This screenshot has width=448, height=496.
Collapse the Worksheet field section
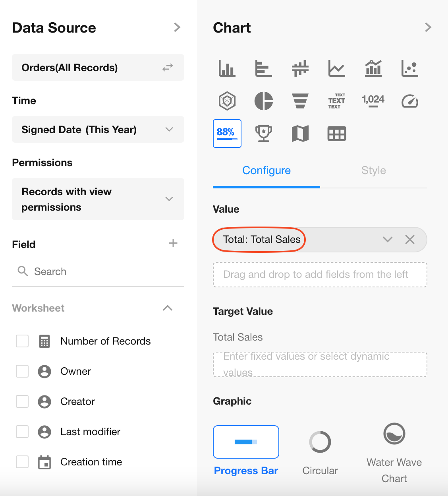(x=168, y=308)
